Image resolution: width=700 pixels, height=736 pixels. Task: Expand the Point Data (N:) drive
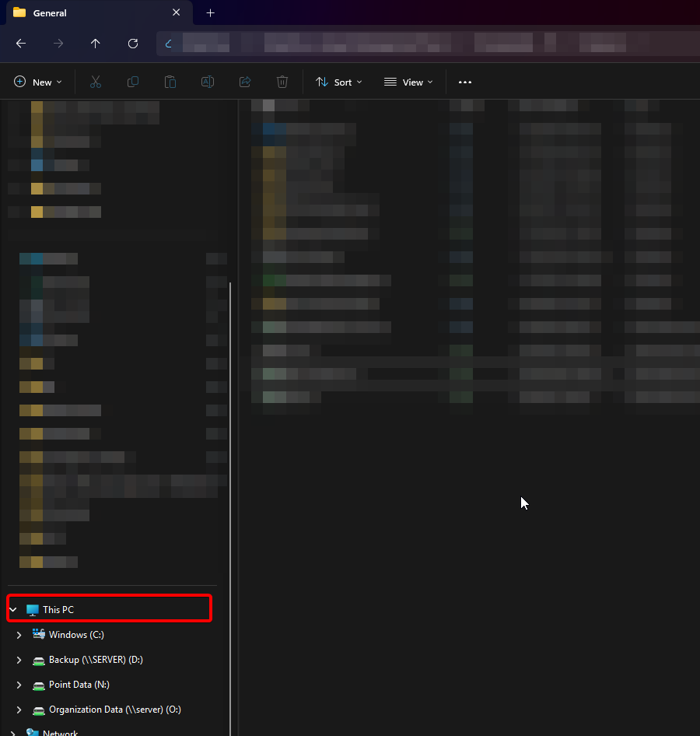pyautogui.click(x=19, y=685)
